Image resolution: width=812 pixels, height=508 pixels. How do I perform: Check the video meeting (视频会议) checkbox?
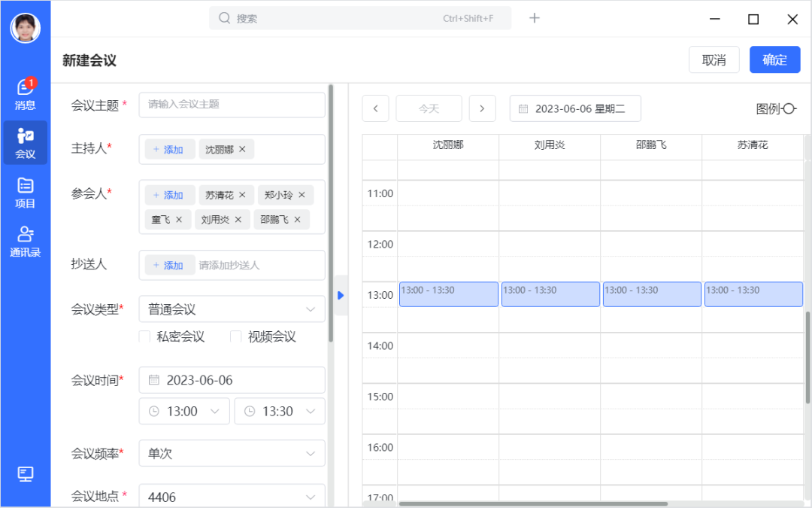[x=235, y=337]
